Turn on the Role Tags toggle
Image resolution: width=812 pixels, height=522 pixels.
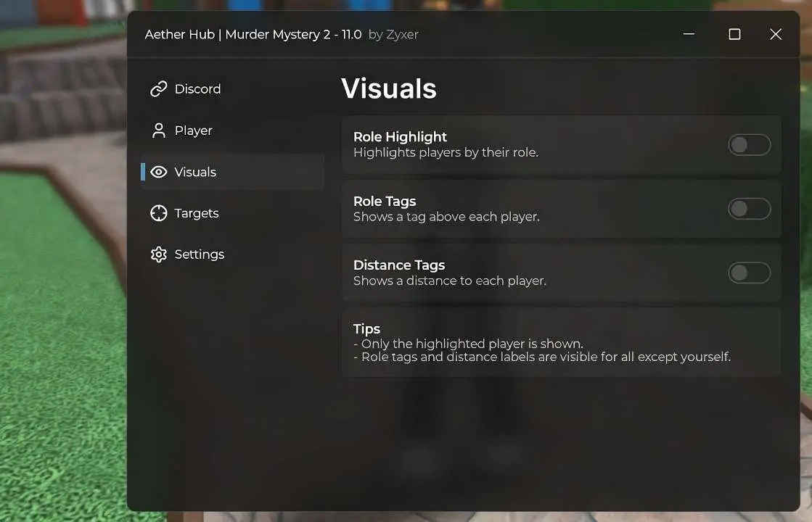pyautogui.click(x=749, y=209)
